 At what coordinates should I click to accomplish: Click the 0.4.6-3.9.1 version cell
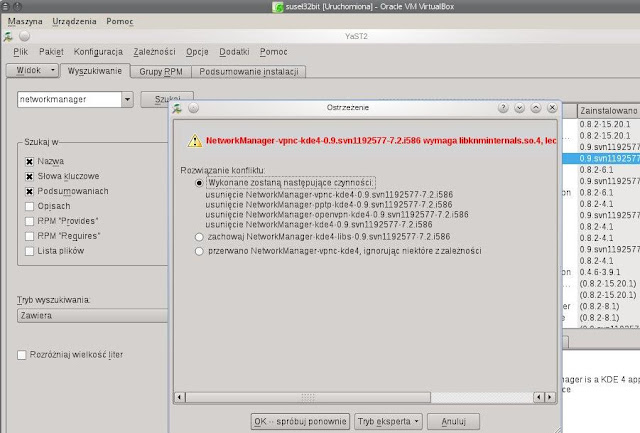coord(600,272)
